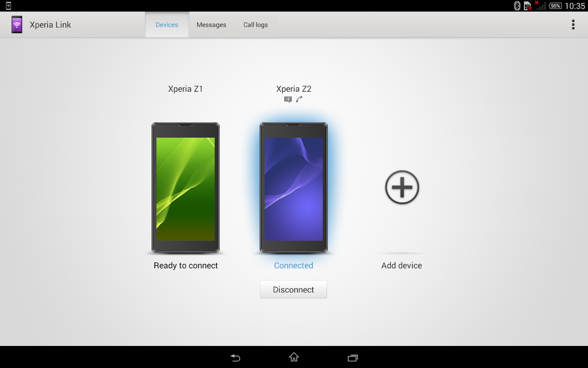Open the recent apps navigation icon

tap(353, 358)
